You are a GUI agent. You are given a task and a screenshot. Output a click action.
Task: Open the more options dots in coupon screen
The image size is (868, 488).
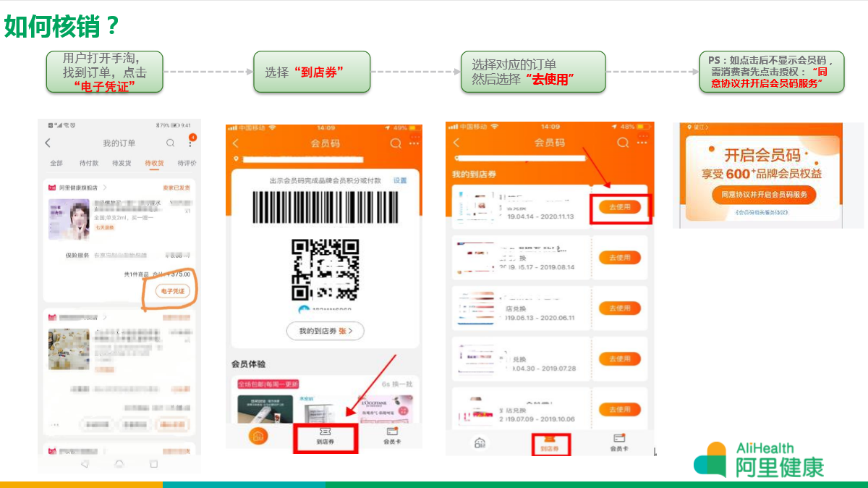pos(644,143)
